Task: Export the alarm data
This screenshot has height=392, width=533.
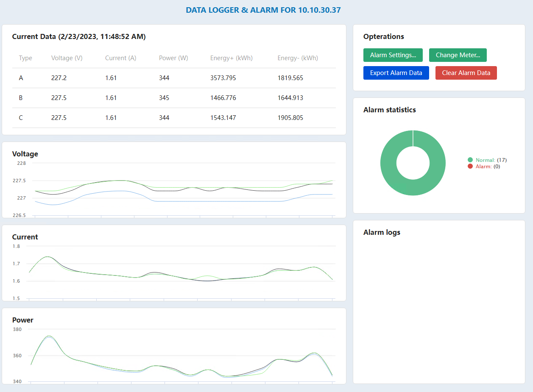Action: 396,72
